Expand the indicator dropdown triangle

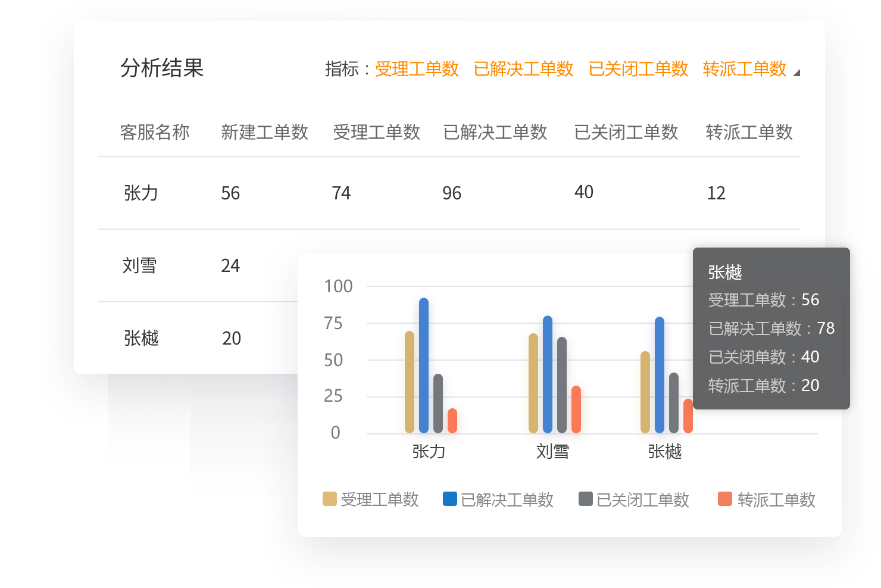(x=796, y=73)
